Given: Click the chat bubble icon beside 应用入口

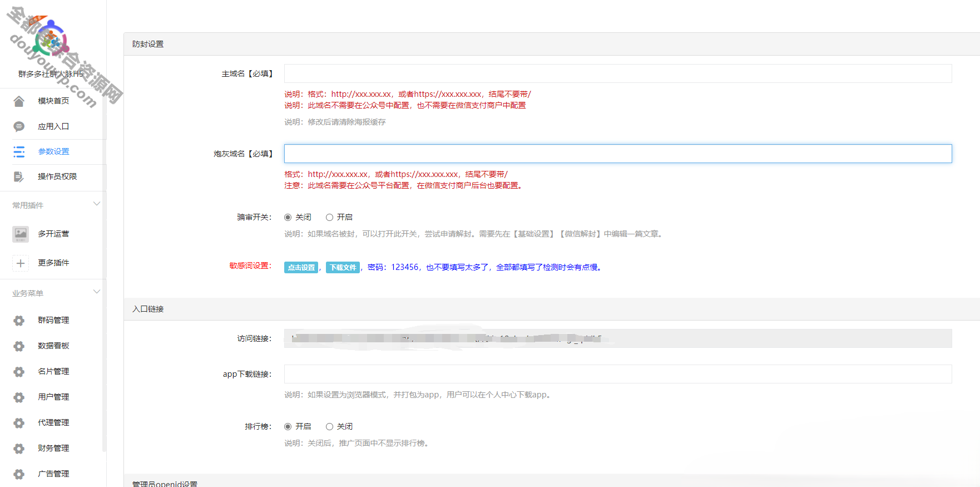Looking at the screenshot, I should pos(19,127).
